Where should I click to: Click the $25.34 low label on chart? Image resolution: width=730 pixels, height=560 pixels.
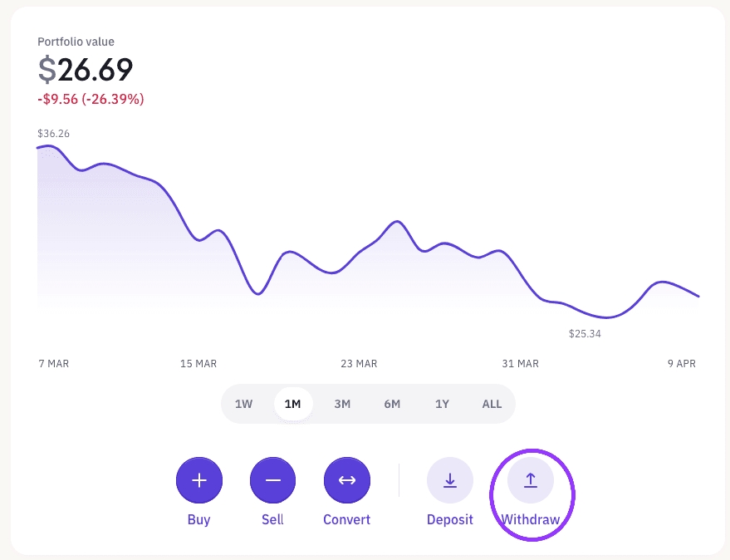click(585, 334)
